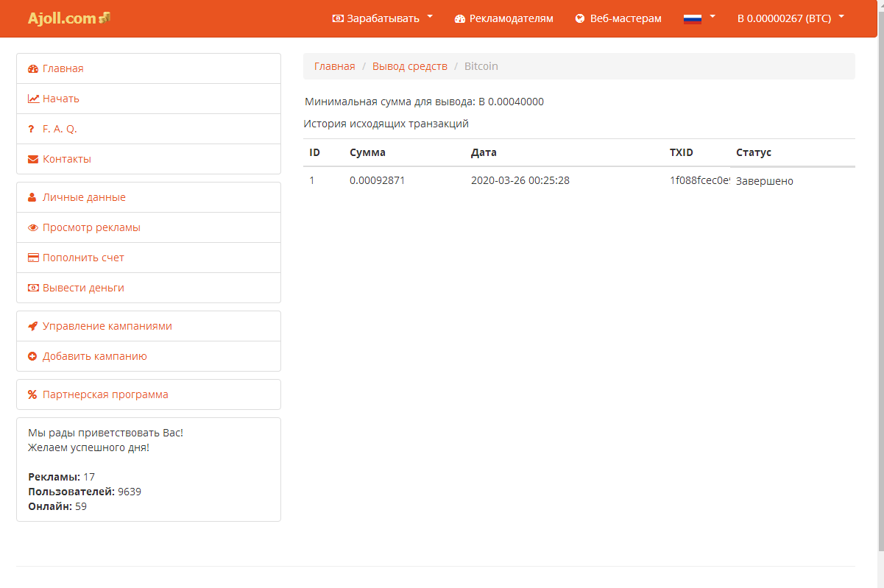Click the Главная breadcrumb link
The height and width of the screenshot is (588, 884).
click(x=335, y=66)
